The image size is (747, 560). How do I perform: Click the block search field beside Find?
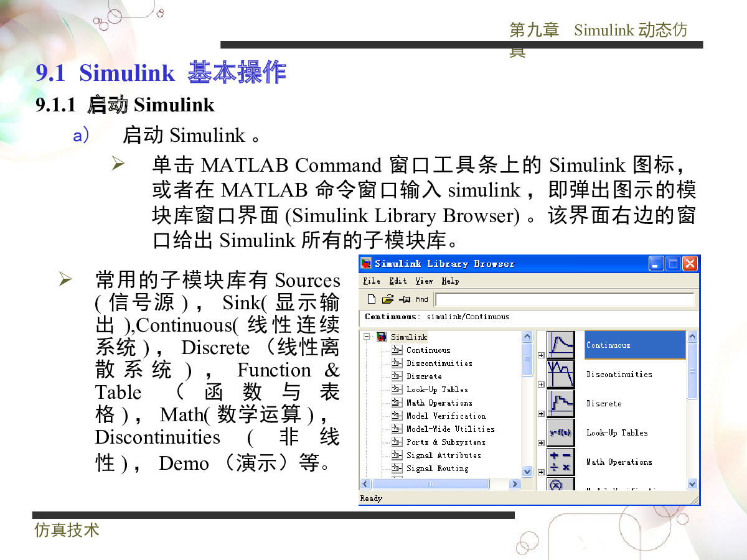coord(565,300)
